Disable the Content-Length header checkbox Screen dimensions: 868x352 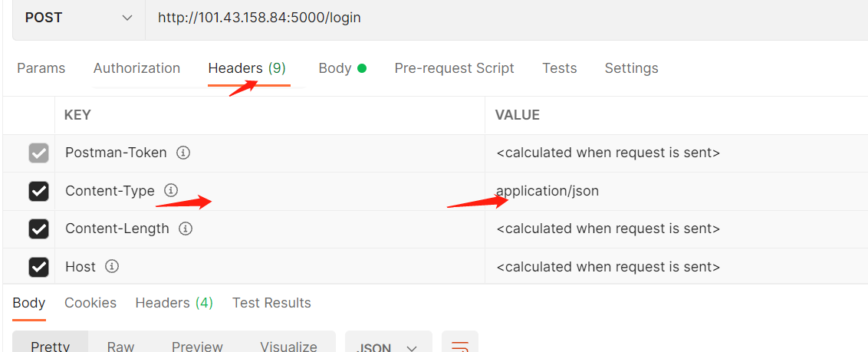coord(38,229)
